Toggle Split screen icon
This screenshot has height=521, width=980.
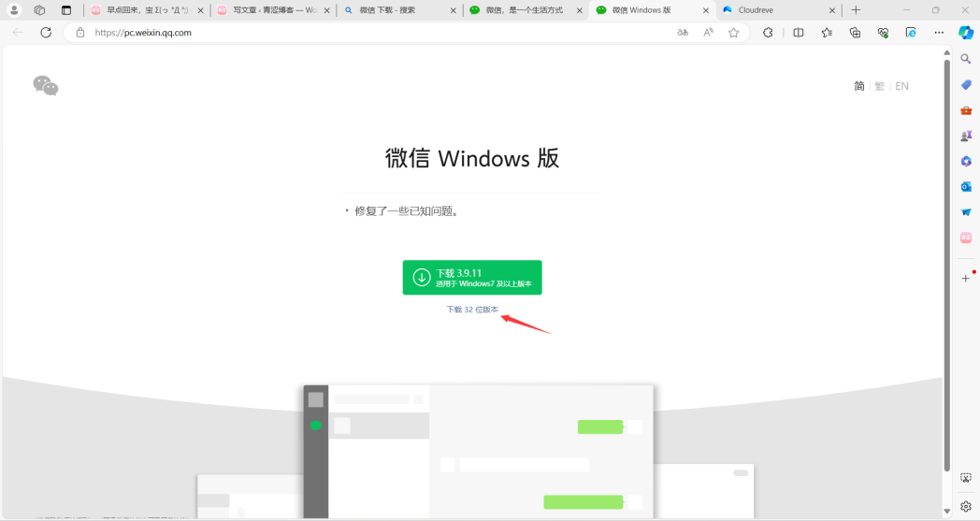799,33
